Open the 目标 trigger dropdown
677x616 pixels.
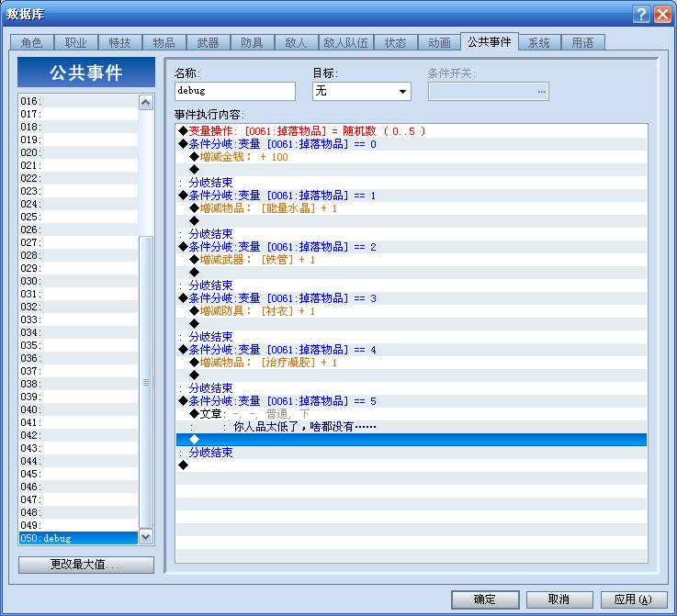pyautogui.click(x=361, y=92)
